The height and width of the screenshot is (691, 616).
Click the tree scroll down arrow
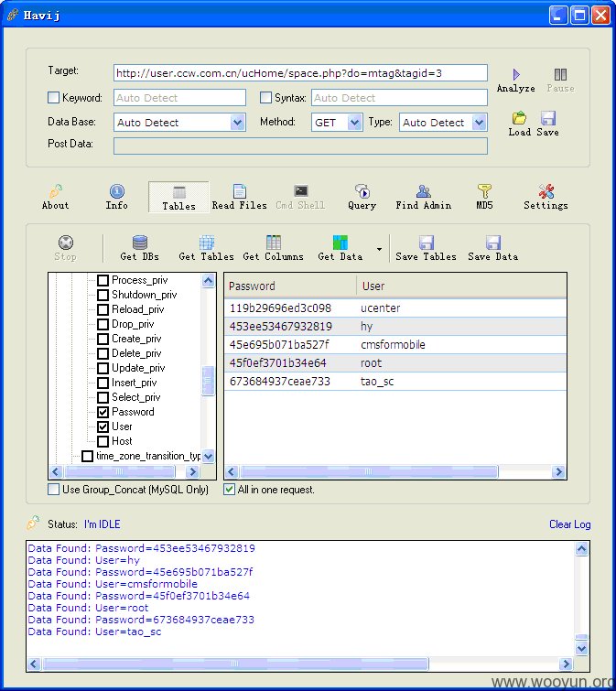pyautogui.click(x=209, y=457)
